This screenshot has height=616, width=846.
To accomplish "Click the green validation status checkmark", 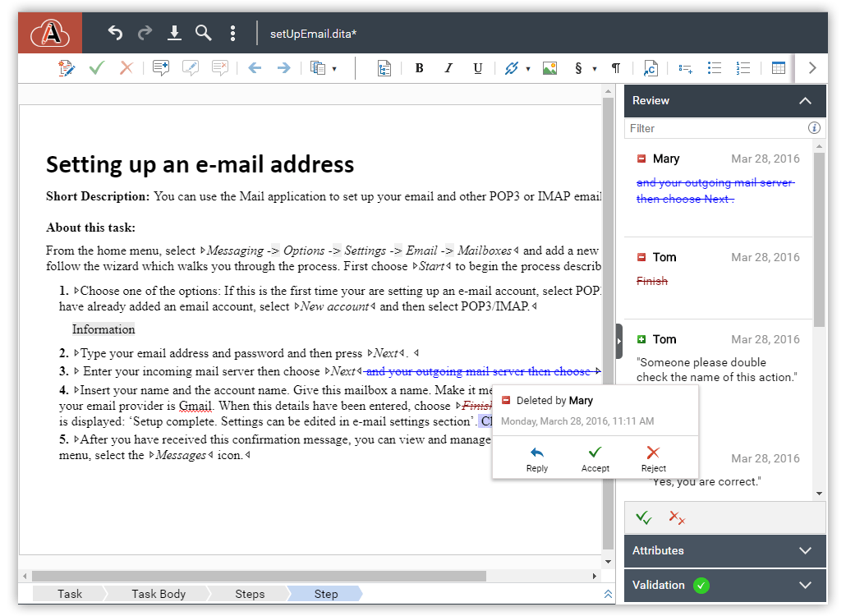I will pyautogui.click(x=701, y=586).
